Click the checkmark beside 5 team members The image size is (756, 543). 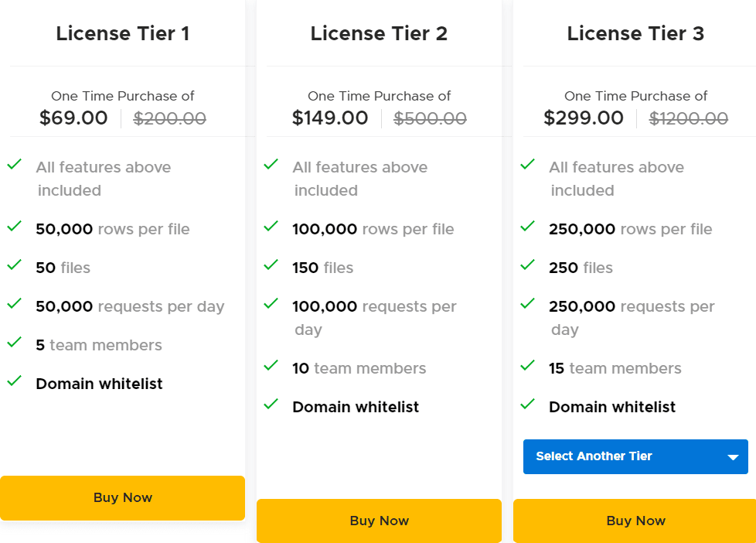coord(14,343)
